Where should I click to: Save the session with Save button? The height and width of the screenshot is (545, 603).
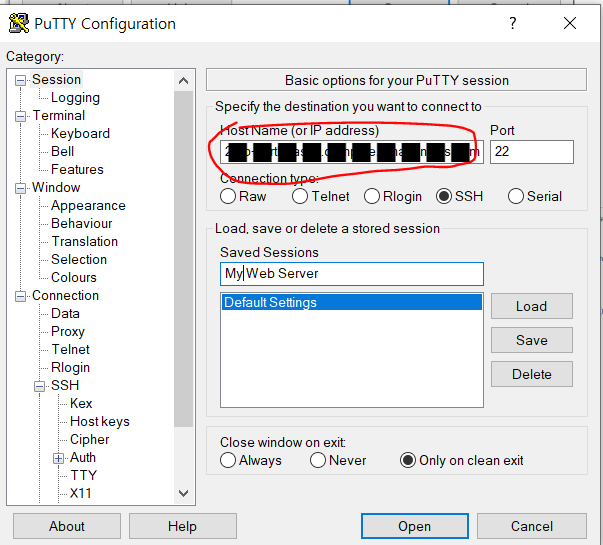(531, 340)
